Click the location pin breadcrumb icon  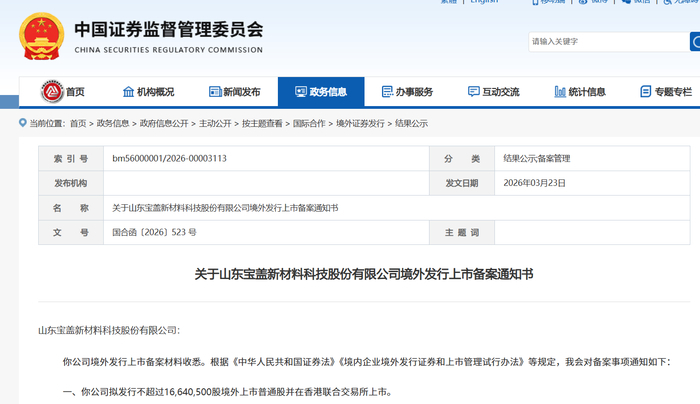[23, 124]
